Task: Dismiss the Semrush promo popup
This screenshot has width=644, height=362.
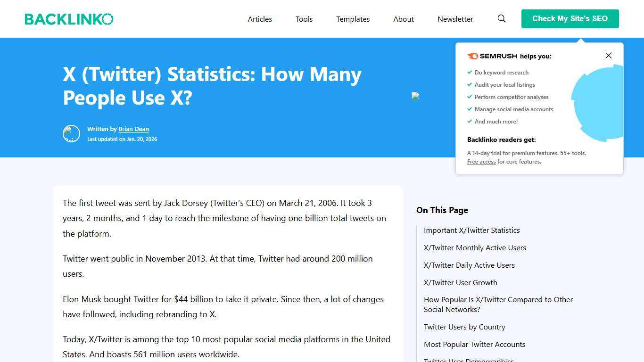Action: tap(608, 55)
